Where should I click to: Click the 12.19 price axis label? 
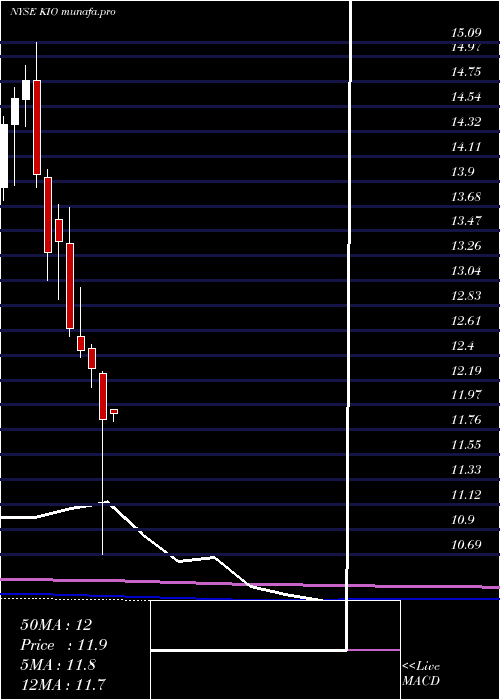tap(466, 371)
